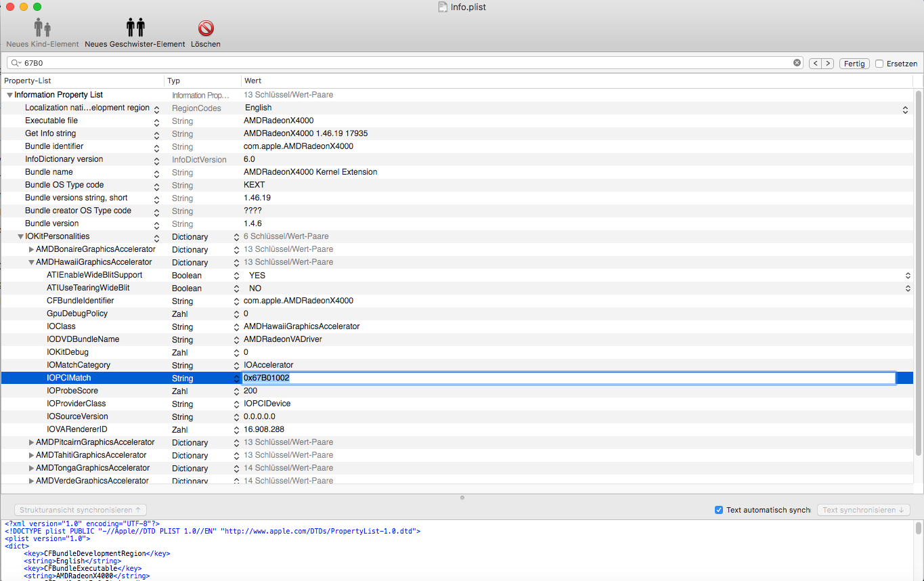Change the type of IOKitPersonalities Dictionary
The width and height of the screenshot is (924, 581).
coord(236,237)
